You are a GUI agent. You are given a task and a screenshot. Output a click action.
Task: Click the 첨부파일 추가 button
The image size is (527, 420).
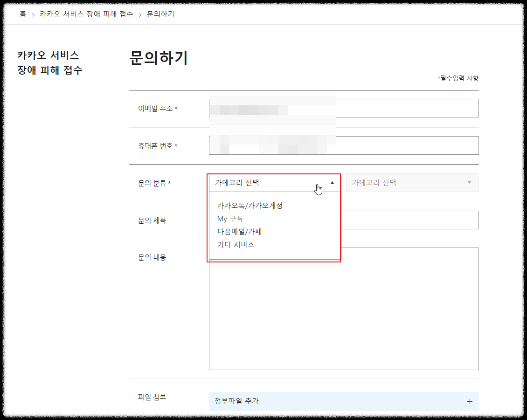click(344, 401)
